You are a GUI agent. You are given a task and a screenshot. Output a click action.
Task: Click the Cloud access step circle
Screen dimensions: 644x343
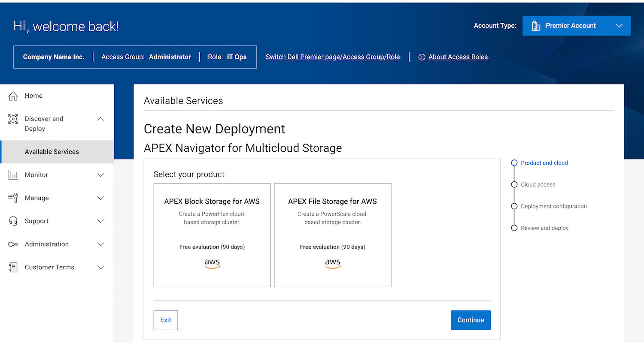pos(514,185)
